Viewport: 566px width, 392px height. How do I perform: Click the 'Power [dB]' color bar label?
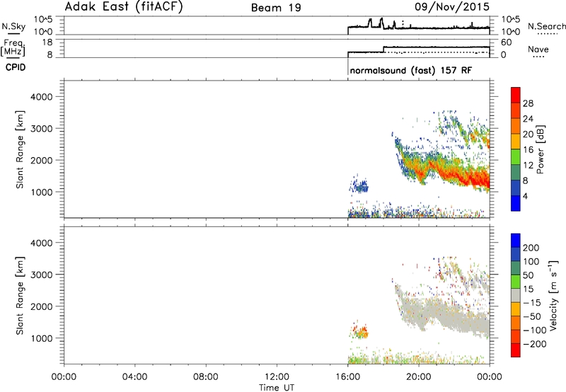click(540, 149)
